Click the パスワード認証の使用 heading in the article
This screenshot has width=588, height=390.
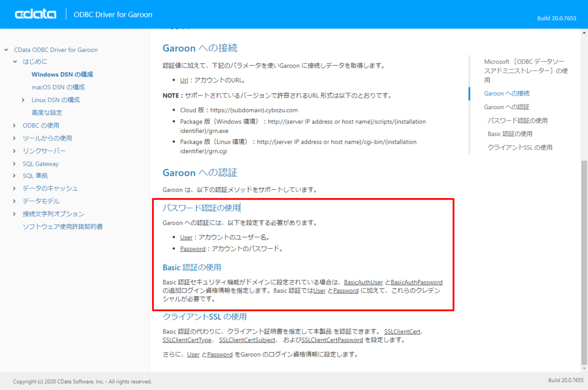coord(201,208)
